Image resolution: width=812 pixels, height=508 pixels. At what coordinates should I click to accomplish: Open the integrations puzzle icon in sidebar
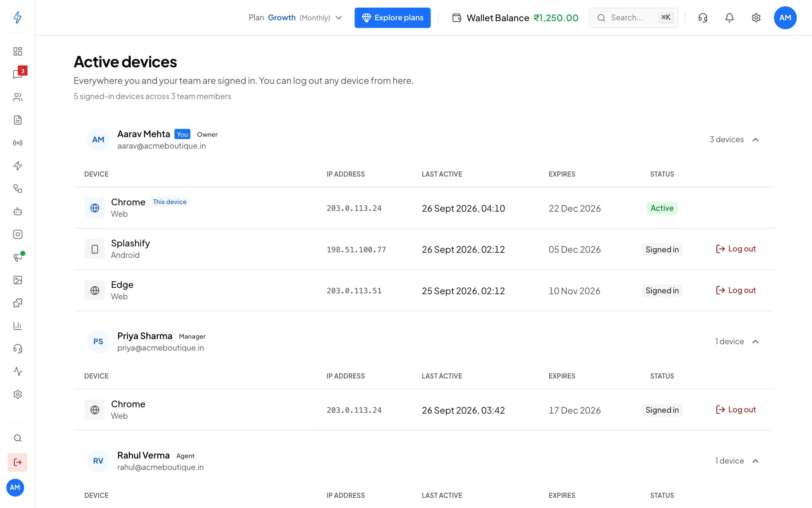click(x=17, y=303)
